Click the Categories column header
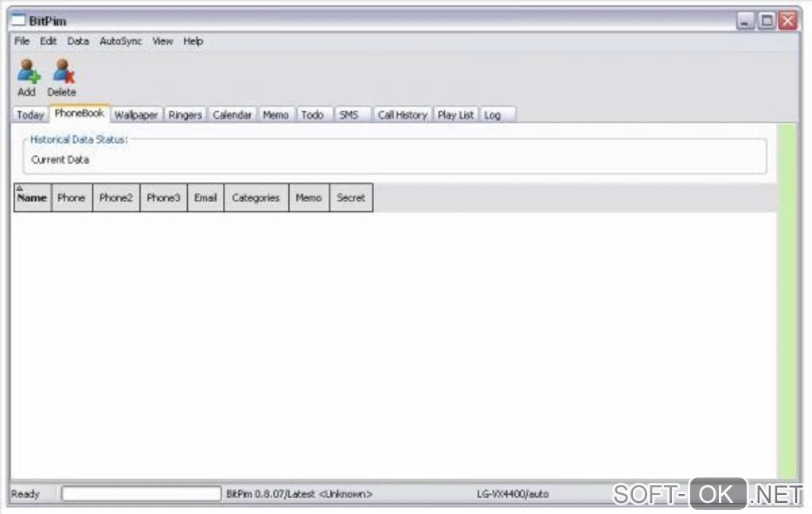 click(x=256, y=198)
